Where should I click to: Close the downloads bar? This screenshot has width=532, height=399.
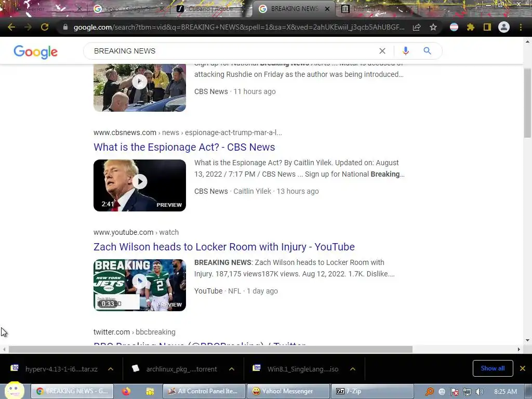tap(523, 368)
